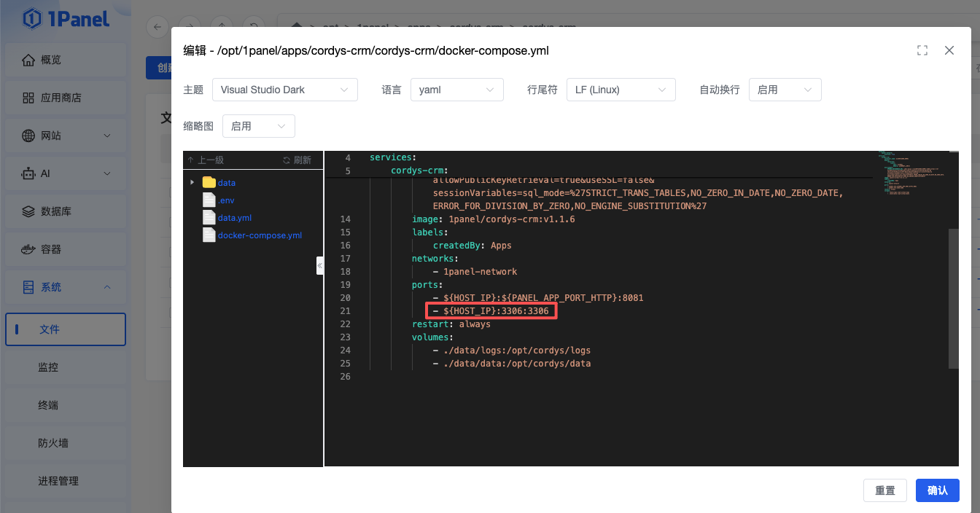Image resolution: width=980 pixels, height=513 pixels.
Task: Click the docker-compose.yml file icon
Action: coord(209,235)
